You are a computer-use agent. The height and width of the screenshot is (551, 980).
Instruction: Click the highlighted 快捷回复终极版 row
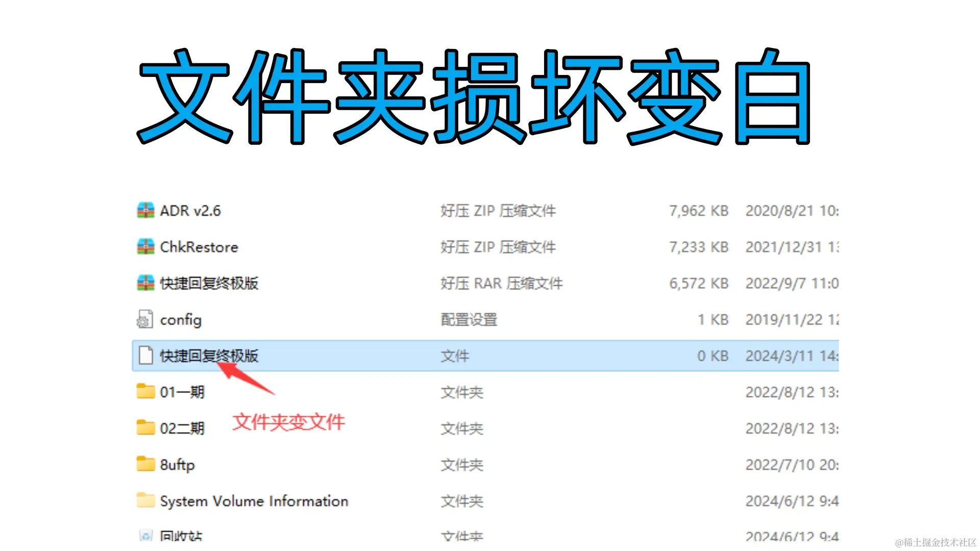click(x=357, y=356)
